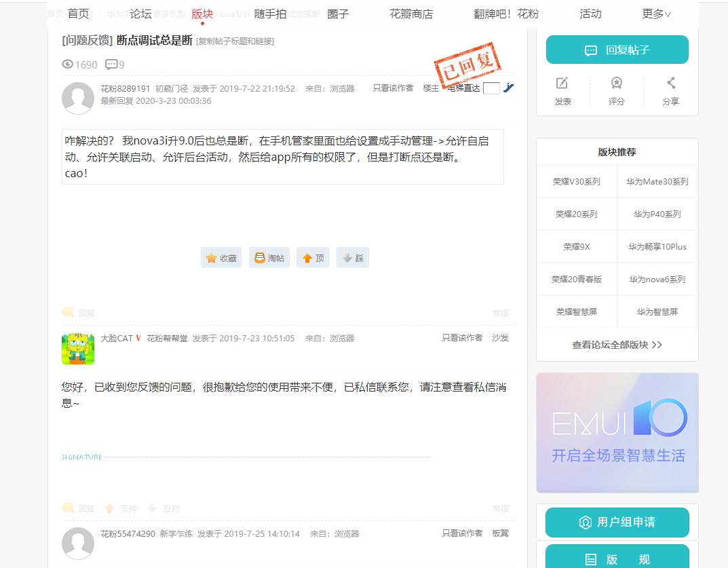Click the 沙发 floor label
The width and height of the screenshot is (728, 568).
[501, 338]
